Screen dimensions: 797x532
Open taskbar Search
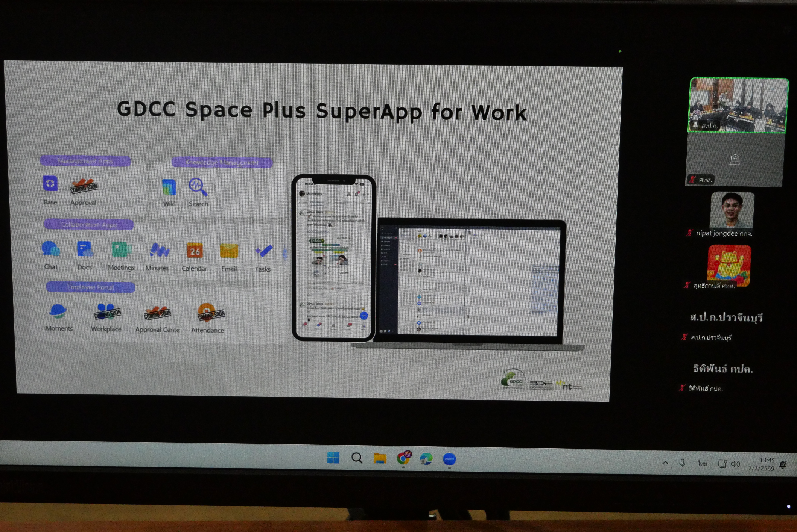pyautogui.click(x=357, y=458)
